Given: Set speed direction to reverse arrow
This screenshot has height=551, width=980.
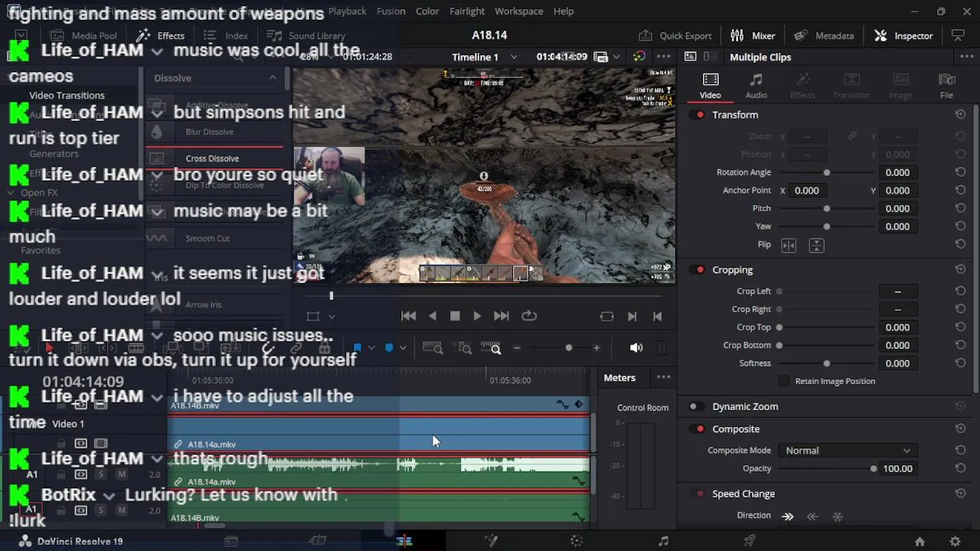Looking at the screenshot, I should click(812, 516).
